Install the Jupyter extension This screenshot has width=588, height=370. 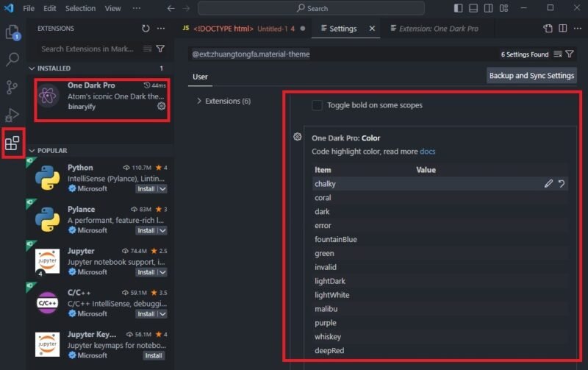146,272
